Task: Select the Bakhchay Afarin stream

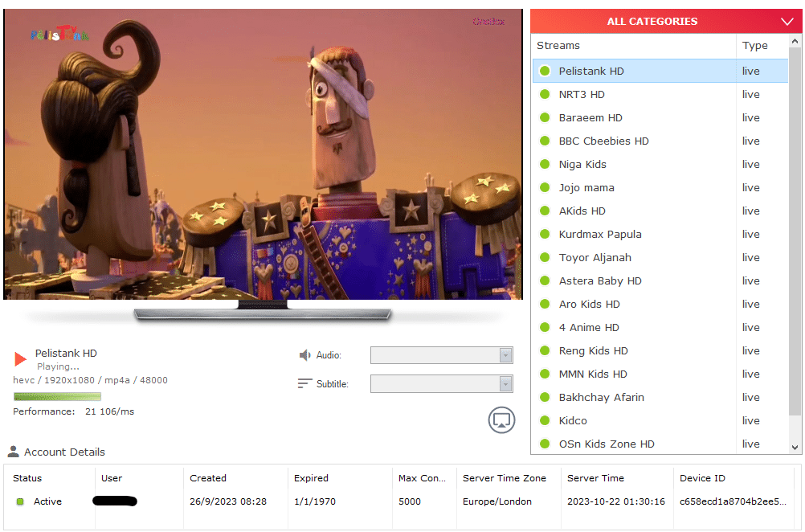Action: (660, 397)
